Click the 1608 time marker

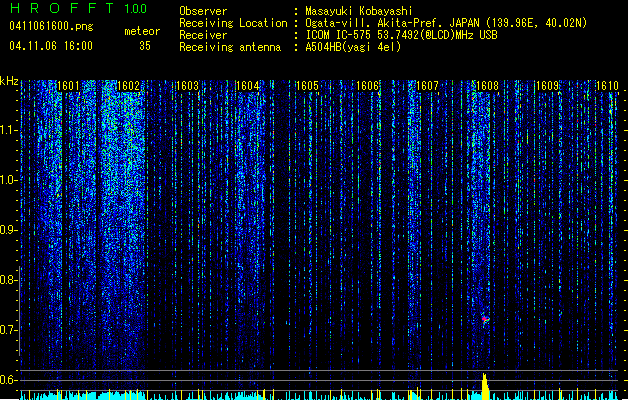[x=487, y=86]
